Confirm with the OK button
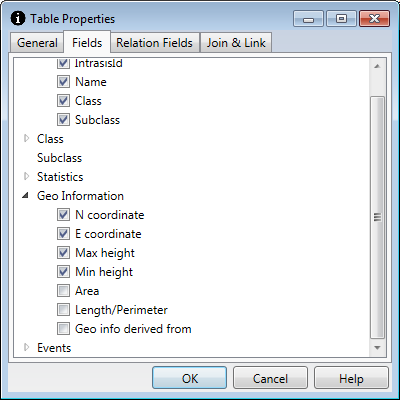400x400 pixels. pos(190,378)
